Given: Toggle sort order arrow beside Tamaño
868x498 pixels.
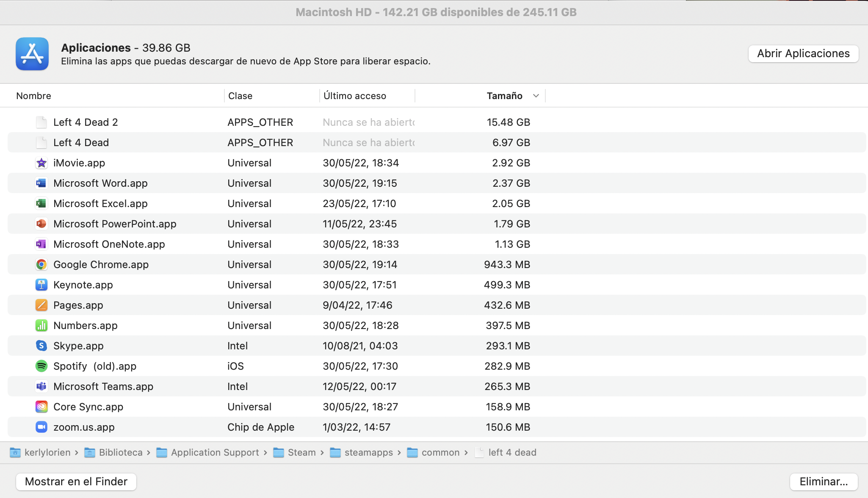Looking at the screenshot, I should point(536,96).
